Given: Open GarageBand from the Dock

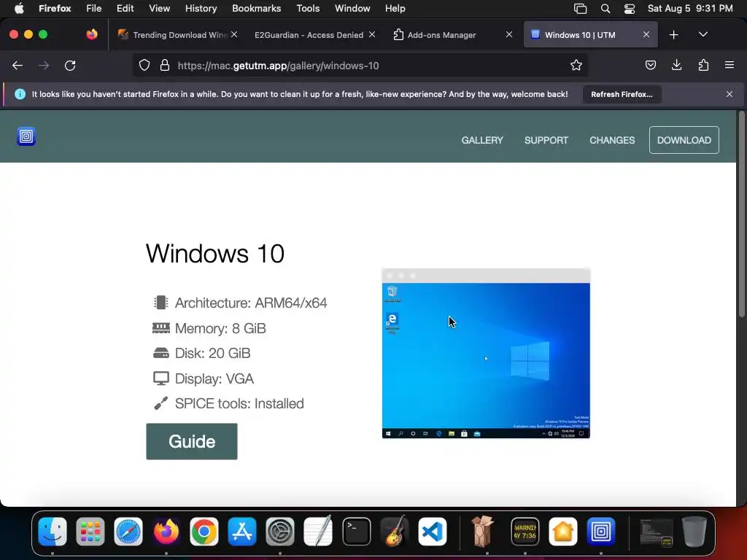Looking at the screenshot, I should (x=395, y=532).
